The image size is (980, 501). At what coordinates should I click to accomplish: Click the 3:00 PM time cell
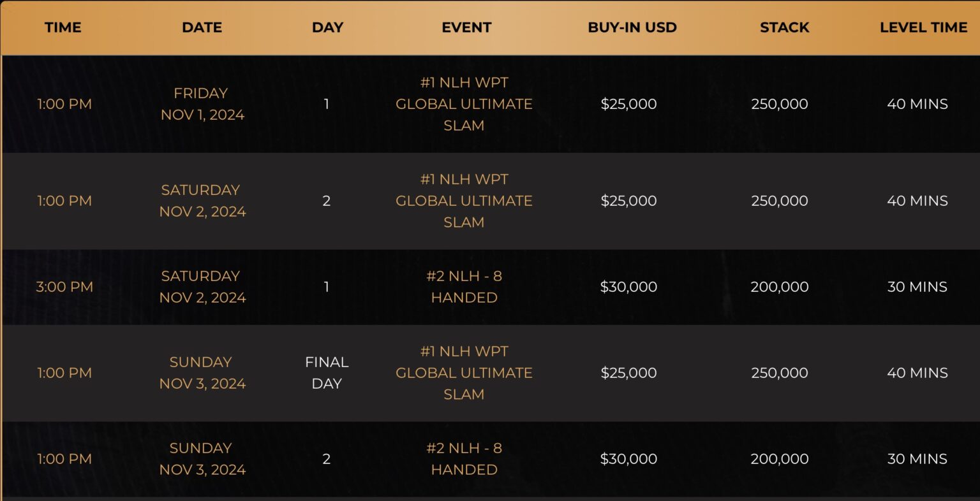(x=64, y=287)
